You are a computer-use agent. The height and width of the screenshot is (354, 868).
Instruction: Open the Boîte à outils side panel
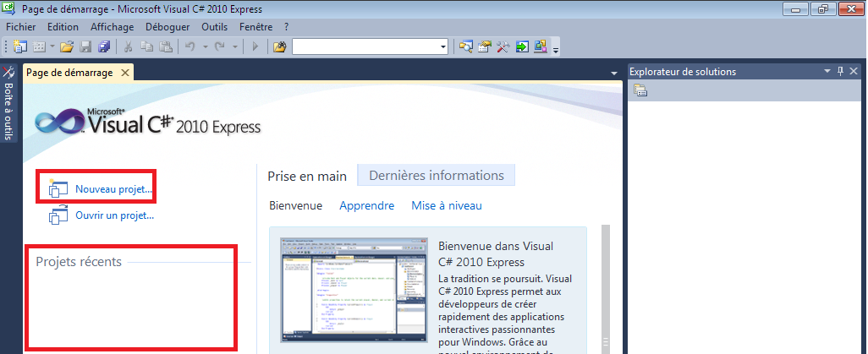pyautogui.click(x=8, y=103)
